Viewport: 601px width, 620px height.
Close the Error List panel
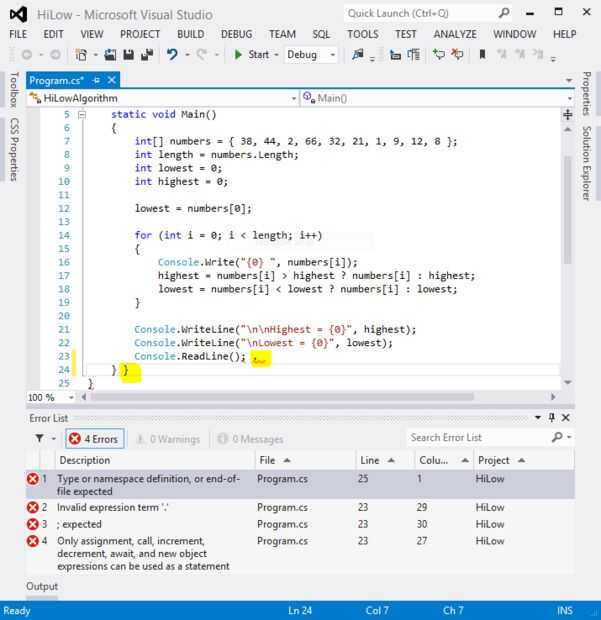(566, 418)
